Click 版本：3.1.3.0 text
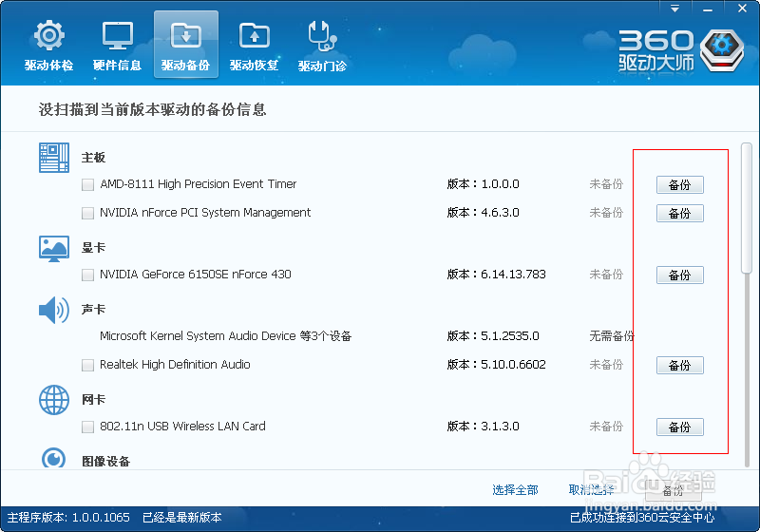The width and height of the screenshot is (760, 532). 483,427
